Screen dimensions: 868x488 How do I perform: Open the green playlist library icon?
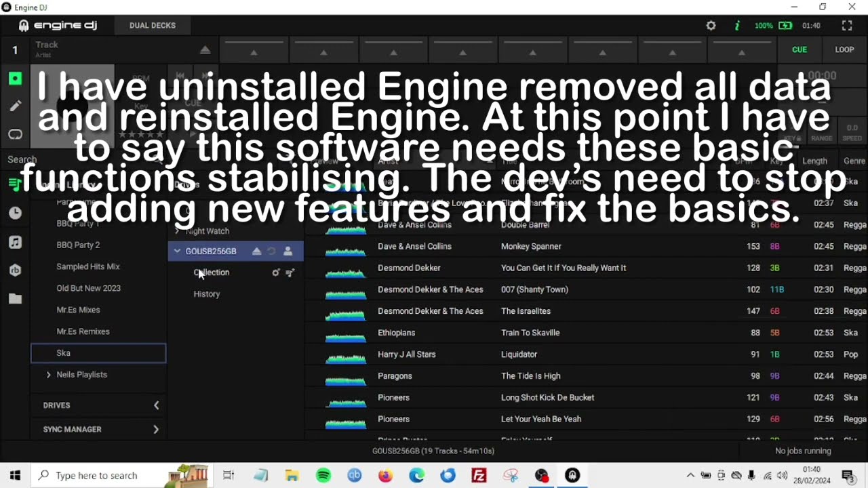tap(15, 184)
